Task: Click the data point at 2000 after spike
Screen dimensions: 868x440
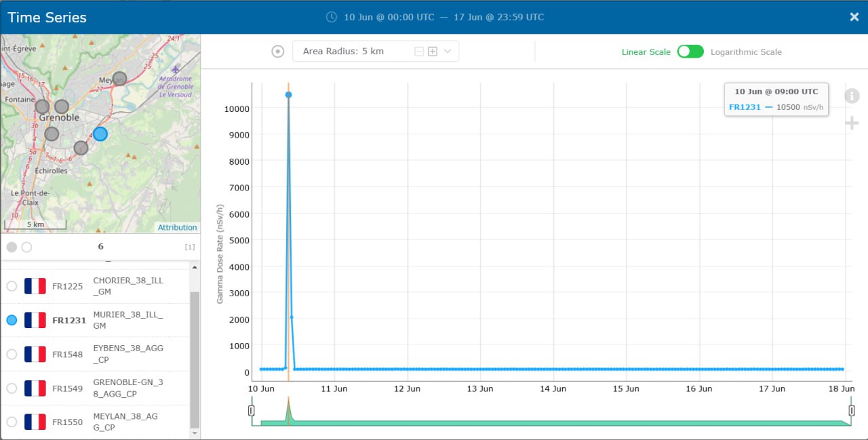Action: point(292,317)
